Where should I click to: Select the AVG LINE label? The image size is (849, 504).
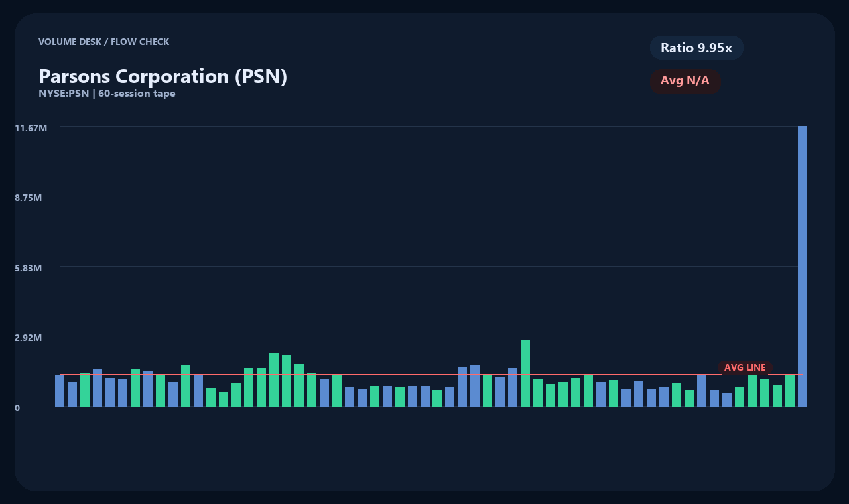tap(745, 367)
